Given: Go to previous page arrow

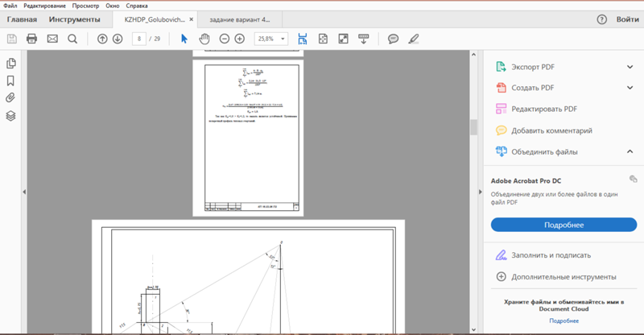Looking at the screenshot, I should [102, 39].
